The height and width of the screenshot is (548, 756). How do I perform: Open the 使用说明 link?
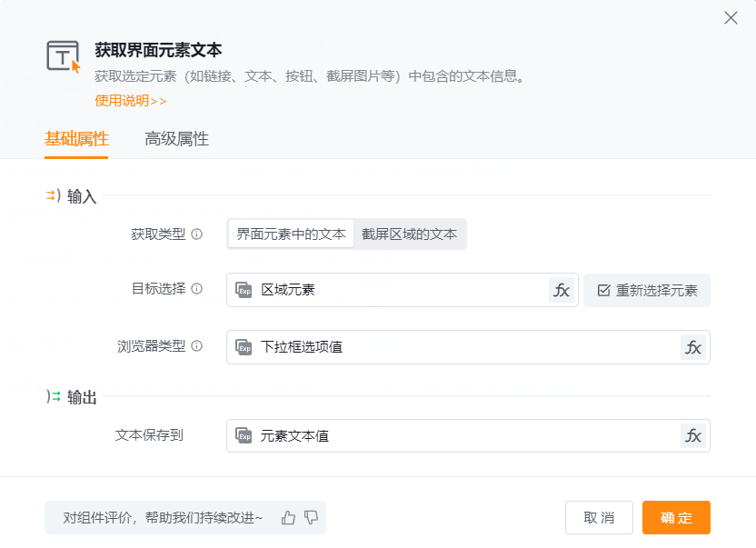pyautogui.click(x=131, y=101)
